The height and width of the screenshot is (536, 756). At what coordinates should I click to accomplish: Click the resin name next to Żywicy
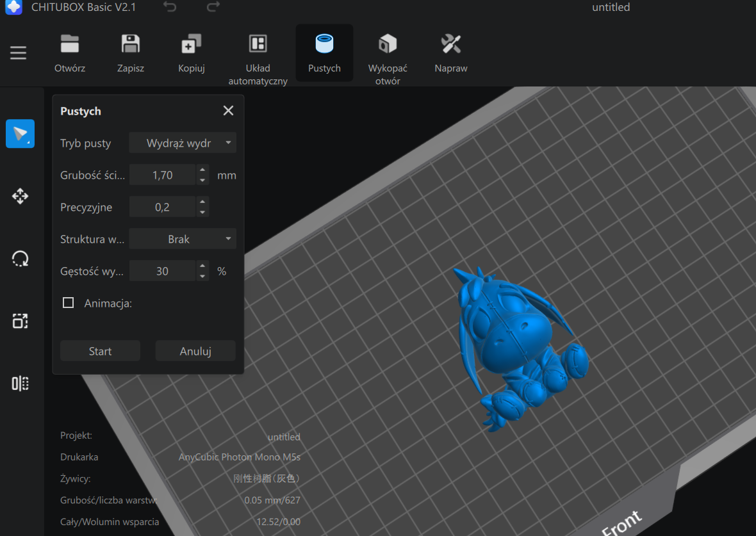(x=267, y=478)
